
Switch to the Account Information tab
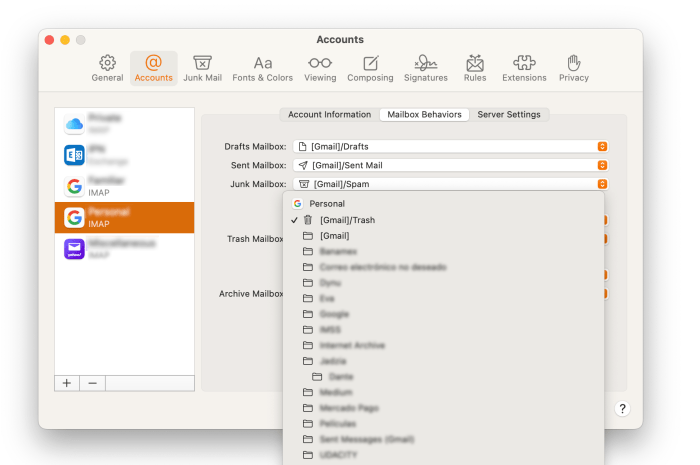[329, 115]
